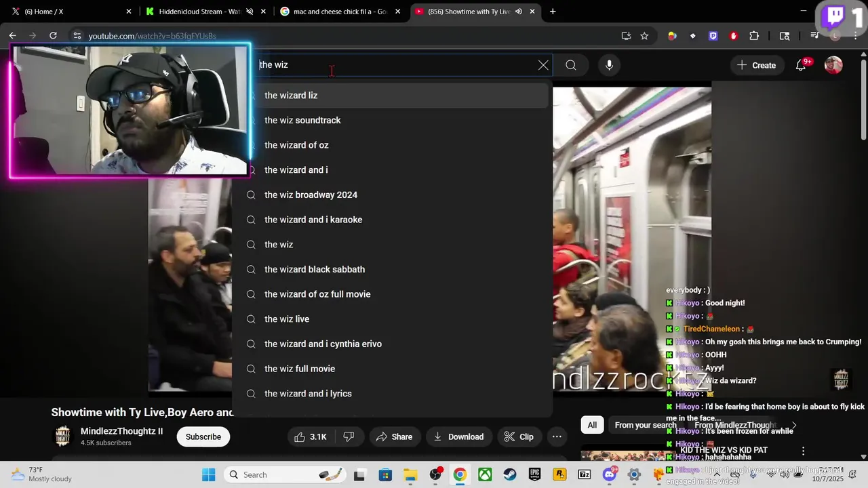Click the Windows taskbar Search box
Image resolution: width=868 pixels, height=488 pixels.
point(285,474)
